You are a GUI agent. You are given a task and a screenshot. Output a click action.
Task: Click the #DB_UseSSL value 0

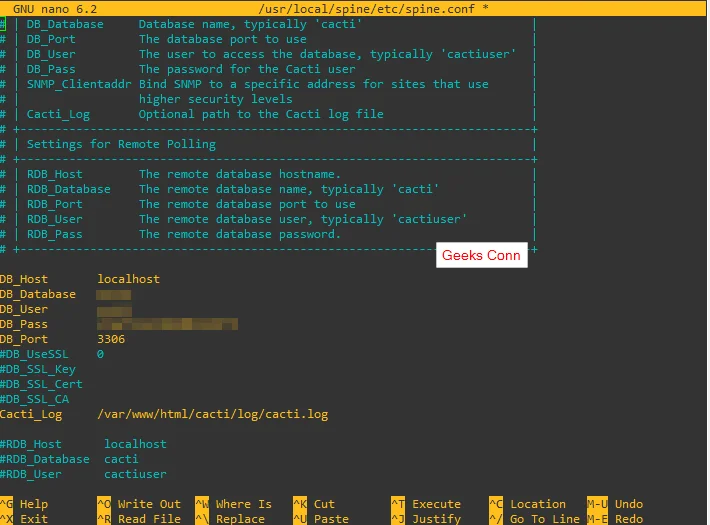pos(100,354)
